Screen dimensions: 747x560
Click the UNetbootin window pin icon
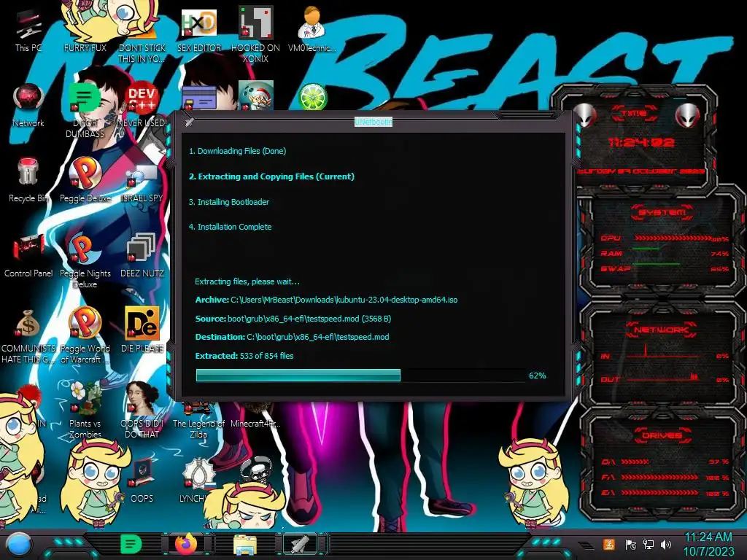[x=190, y=122]
